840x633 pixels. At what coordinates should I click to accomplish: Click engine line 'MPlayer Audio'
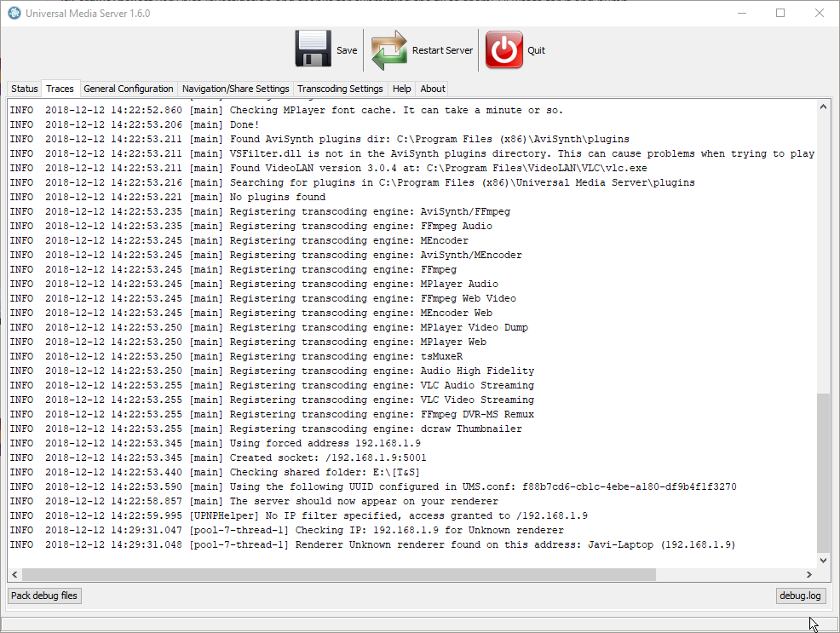(254, 284)
